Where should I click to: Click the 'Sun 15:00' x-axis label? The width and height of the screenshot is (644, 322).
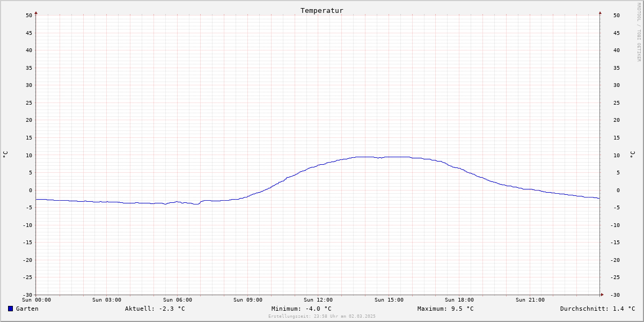pos(389,300)
